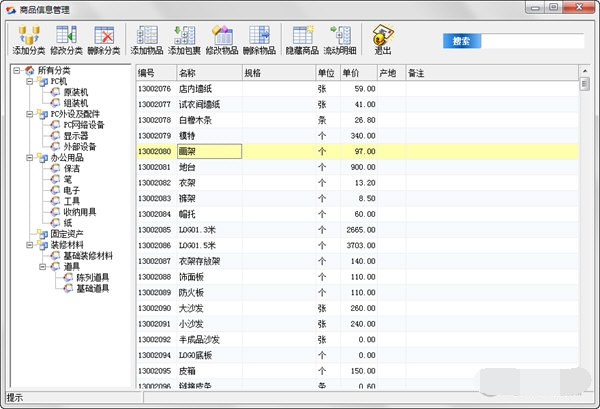Click the 添加分类 (add category) toolbar icon
This screenshot has height=409, width=600.
(30, 40)
